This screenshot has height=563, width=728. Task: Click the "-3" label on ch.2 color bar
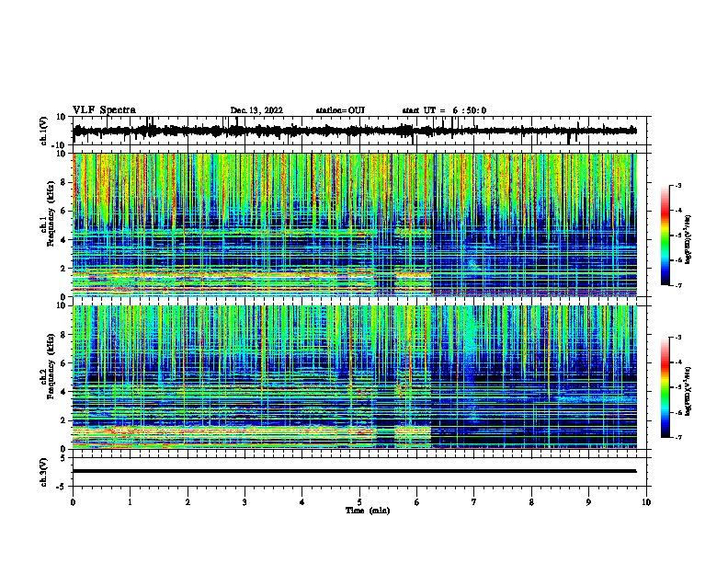point(678,338)
